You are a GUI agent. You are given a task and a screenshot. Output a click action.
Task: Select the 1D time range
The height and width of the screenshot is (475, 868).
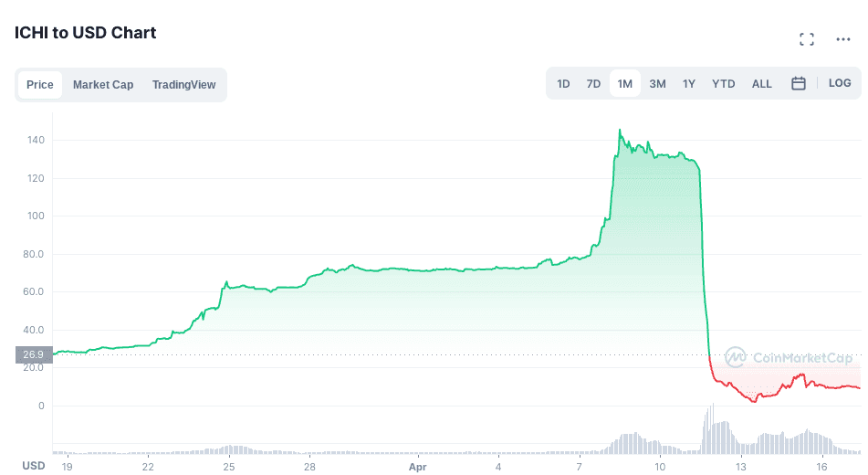click(x=563, y=84)
